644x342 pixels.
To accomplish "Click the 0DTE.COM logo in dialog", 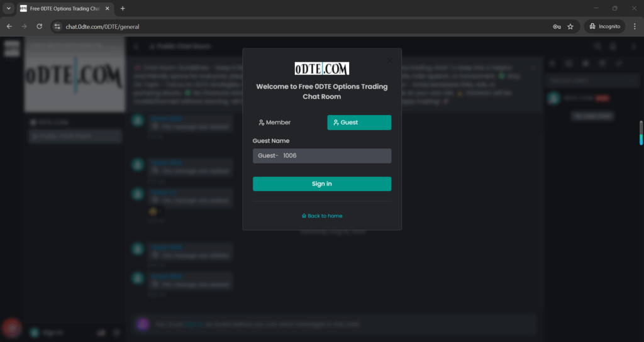I will (x=322, y=69).
